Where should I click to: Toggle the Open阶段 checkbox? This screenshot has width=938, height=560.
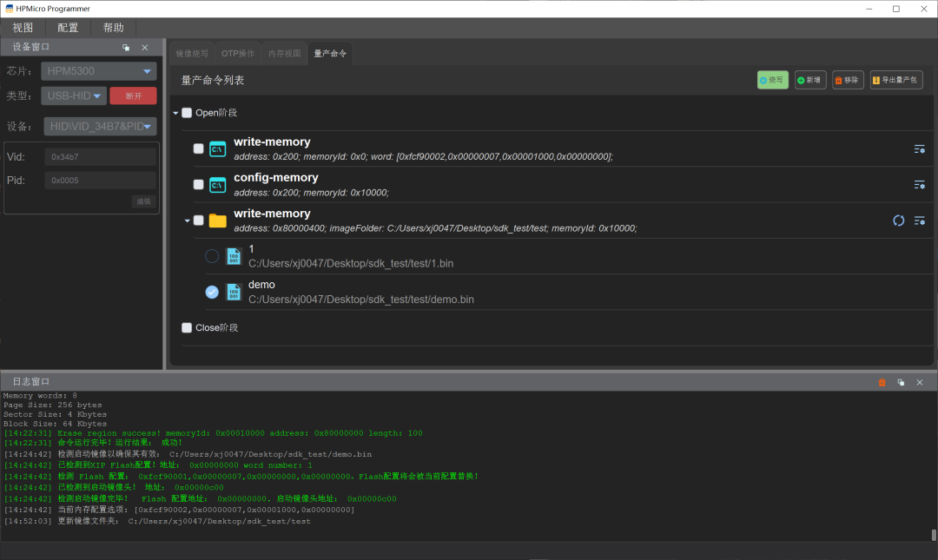[x=187, y=113]
